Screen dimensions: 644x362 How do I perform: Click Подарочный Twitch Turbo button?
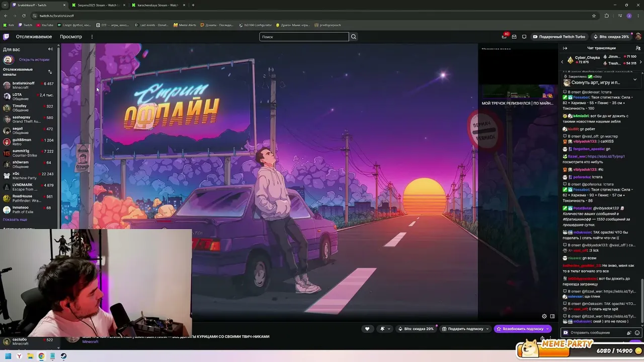click(559, 37)
